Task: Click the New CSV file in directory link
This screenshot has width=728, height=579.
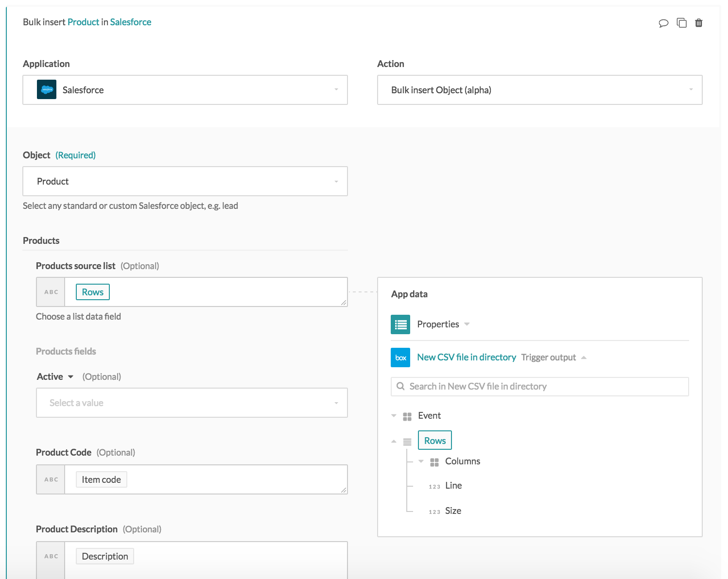Action: [466, 358]
